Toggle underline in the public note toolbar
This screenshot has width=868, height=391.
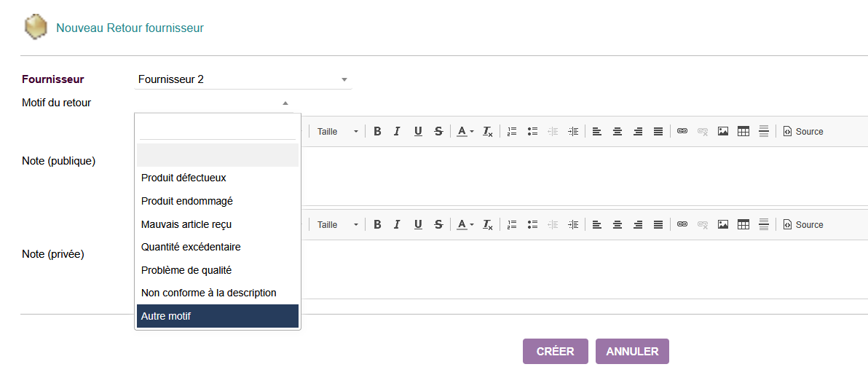[x=418, y=132]
